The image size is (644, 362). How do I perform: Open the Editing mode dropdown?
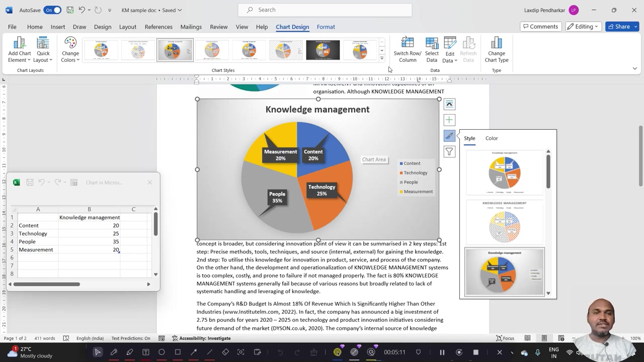[583, 26]
